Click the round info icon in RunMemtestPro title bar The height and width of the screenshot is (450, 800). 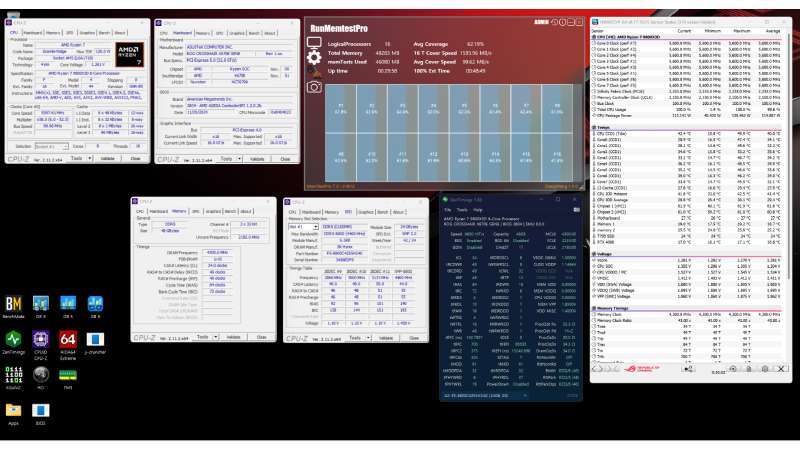(562, 22)
